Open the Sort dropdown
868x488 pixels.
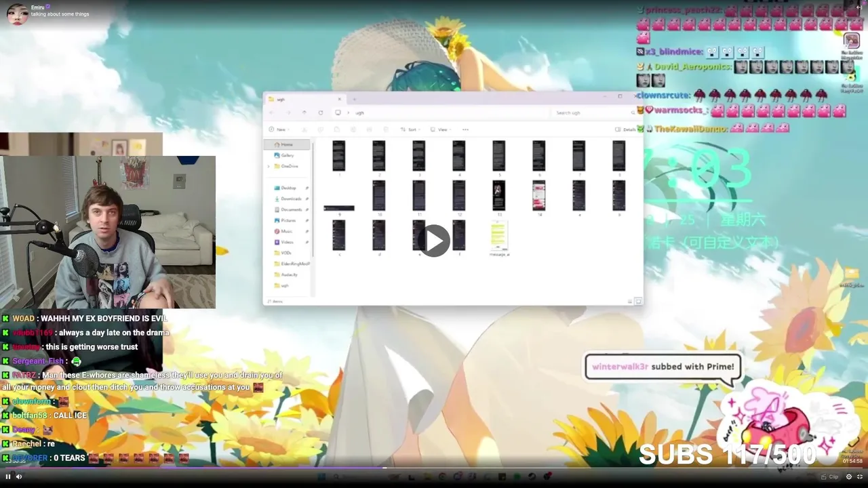tap(410, 129)
